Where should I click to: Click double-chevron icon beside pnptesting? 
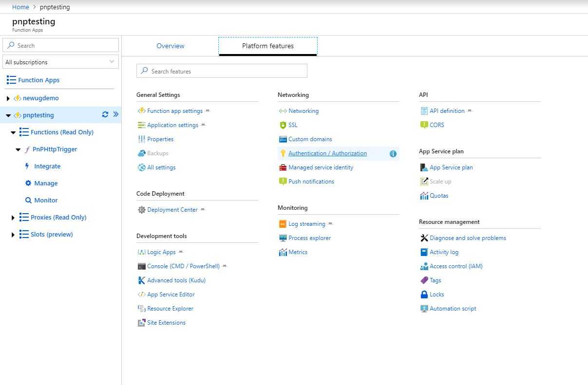(116, 115)
